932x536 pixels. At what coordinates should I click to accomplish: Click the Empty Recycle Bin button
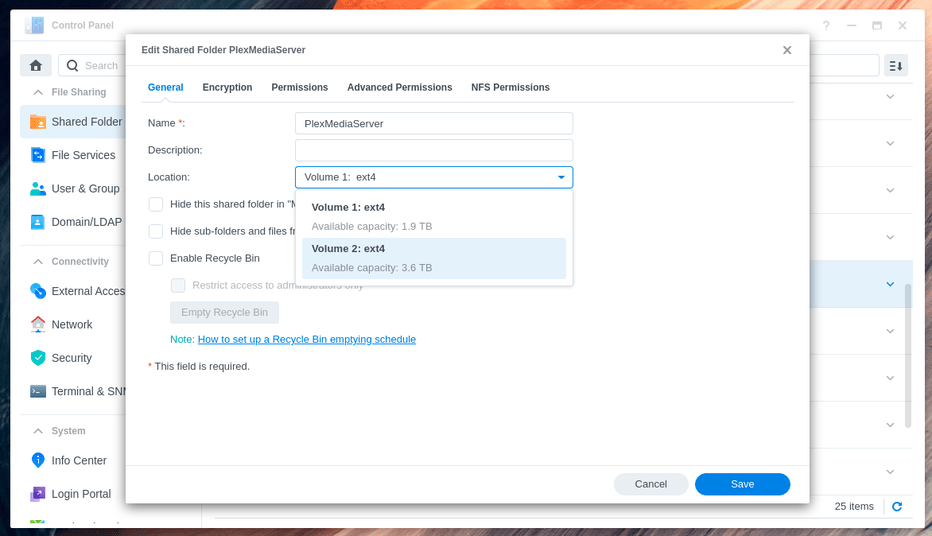pyautogui.click(x=225, y=313)
